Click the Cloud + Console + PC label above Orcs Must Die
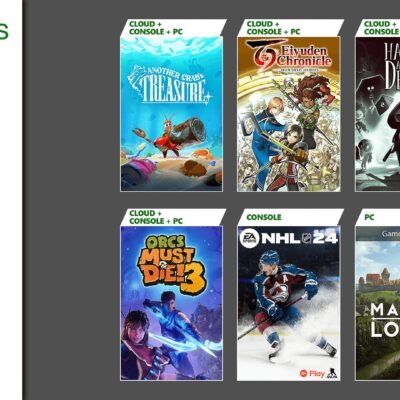 [156, 217]
